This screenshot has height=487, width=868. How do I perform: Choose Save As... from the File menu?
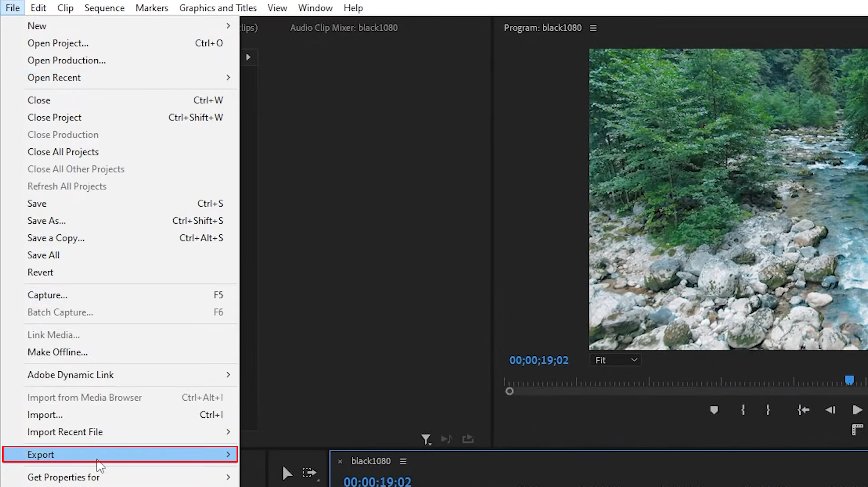tap(47, 221)
